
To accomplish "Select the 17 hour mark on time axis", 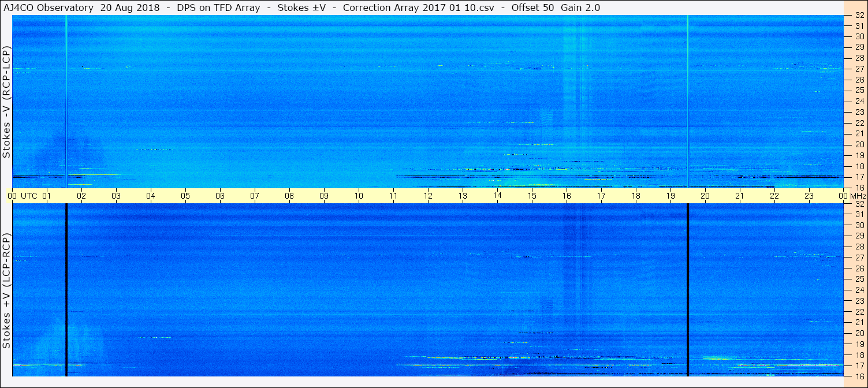I will [x=601, y=196].
